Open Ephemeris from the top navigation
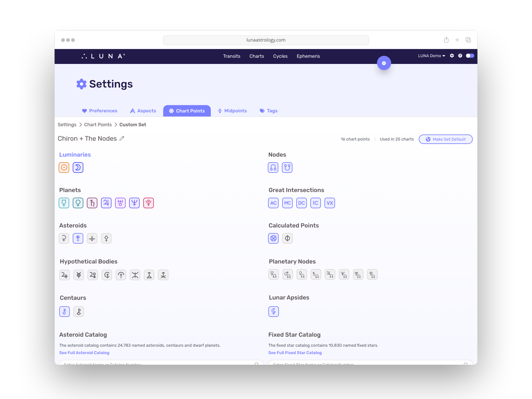The height and width of the screenshot is (399, 532). click(308, 56)
